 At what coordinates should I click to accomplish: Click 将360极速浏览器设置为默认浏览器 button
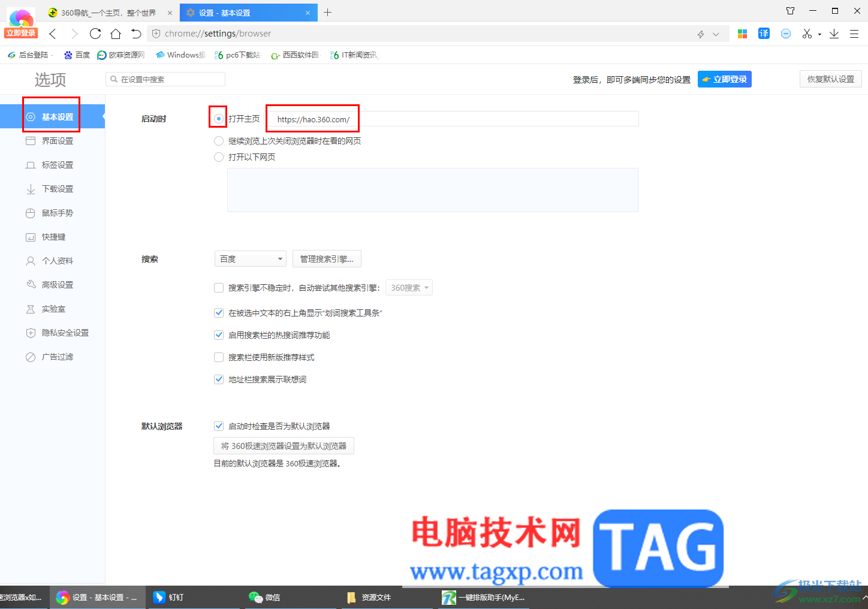284,446
